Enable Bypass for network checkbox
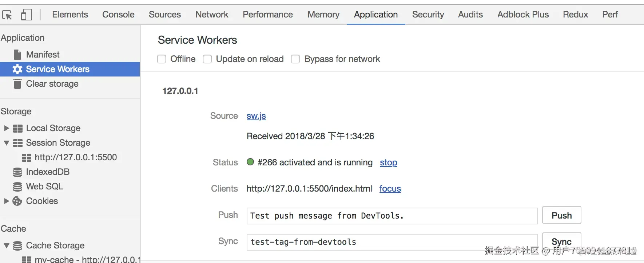The width and height of the screenshot is (644, 263). point(295,59)
